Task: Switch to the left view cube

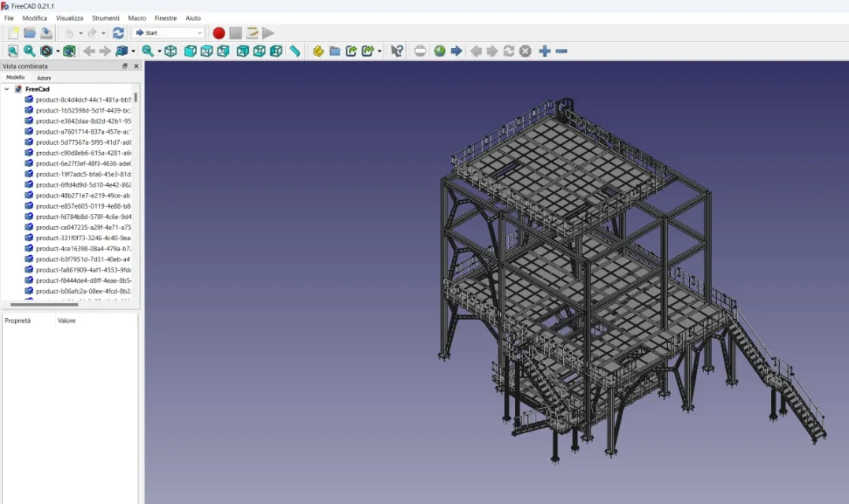Action: (276, 51)
